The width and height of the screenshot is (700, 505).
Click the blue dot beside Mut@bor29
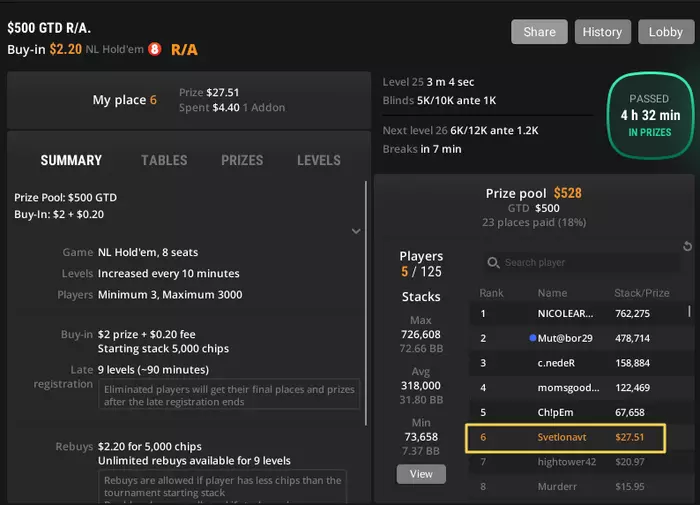click(x=532, y=338)
